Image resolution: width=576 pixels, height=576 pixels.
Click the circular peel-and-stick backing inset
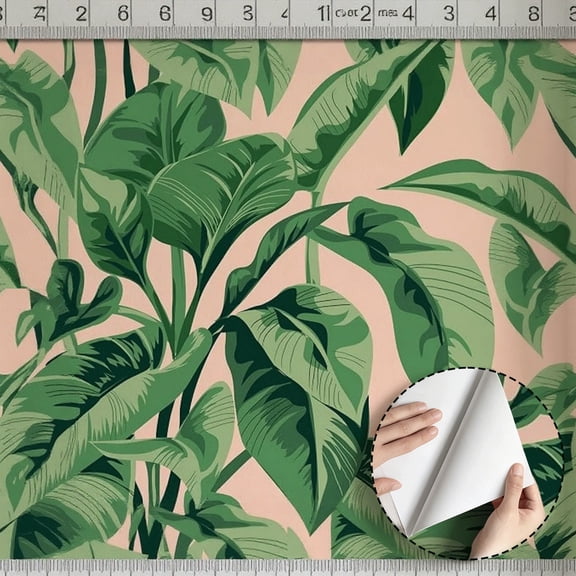pos(467,463)
